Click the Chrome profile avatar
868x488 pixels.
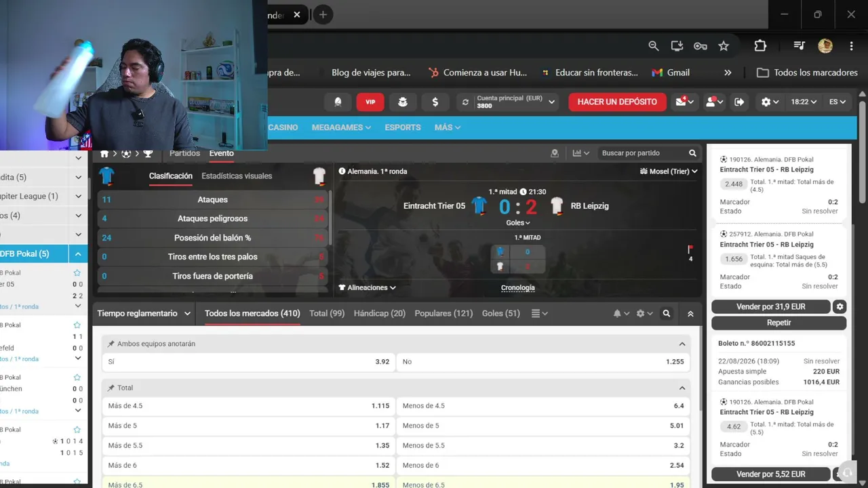pos(825,45)
